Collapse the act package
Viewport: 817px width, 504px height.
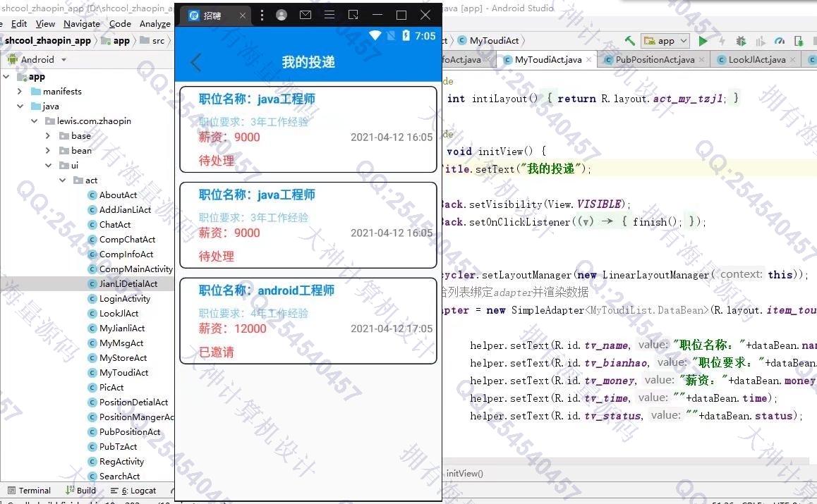[63, 180]
